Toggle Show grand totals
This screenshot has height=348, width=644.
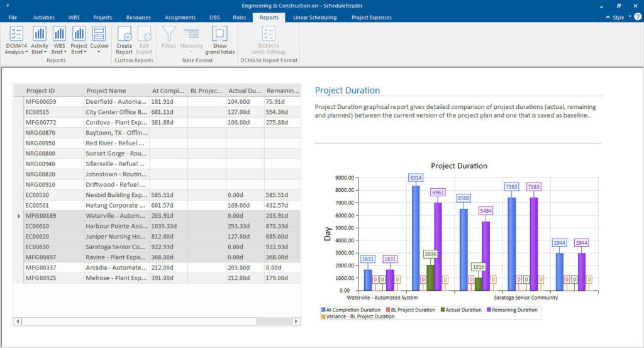[219, 40]
